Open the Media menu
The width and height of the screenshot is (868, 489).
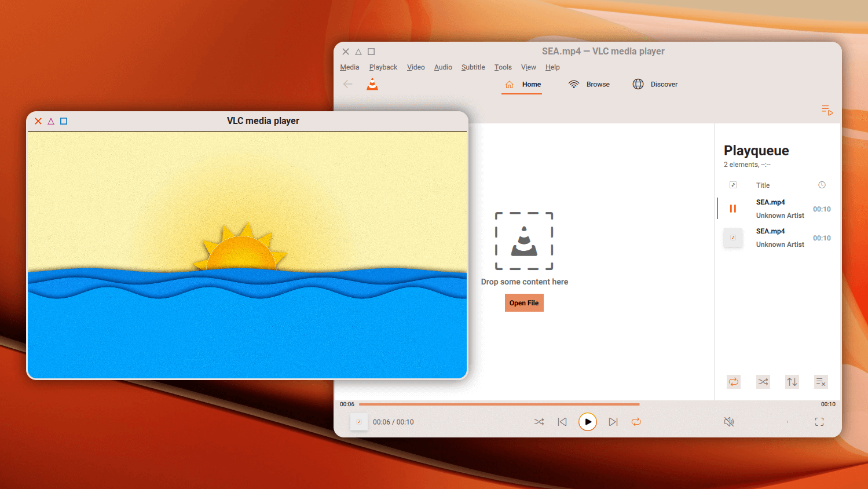(350, 67)
